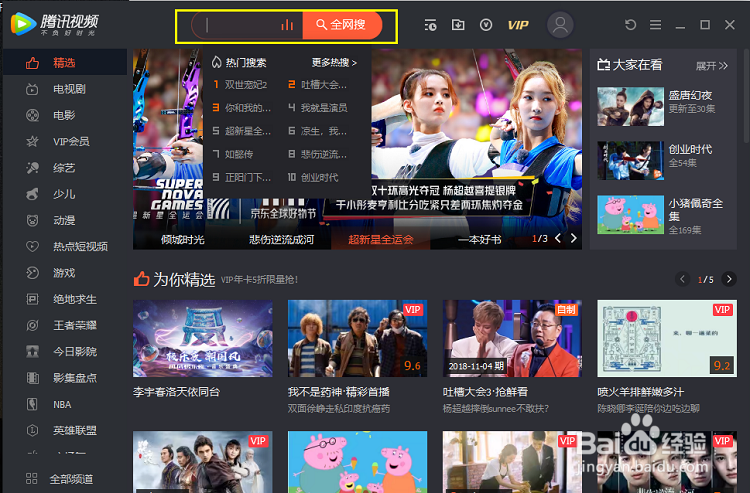Click the main page vertical scrollbar
Screen dimensions: 750x493
(x=746, y=96)
